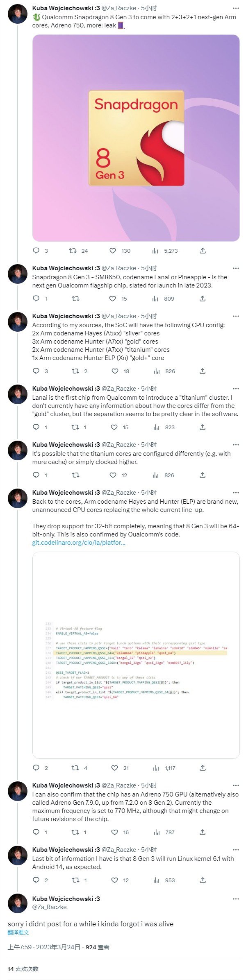Open the Snapdragon 8 Gen 3 image
The image size is (246, 980).
136,138
